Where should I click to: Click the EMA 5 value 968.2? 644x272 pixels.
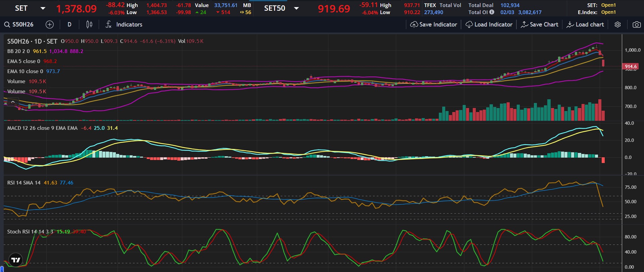pyautogui.click(x=50, y=61)
